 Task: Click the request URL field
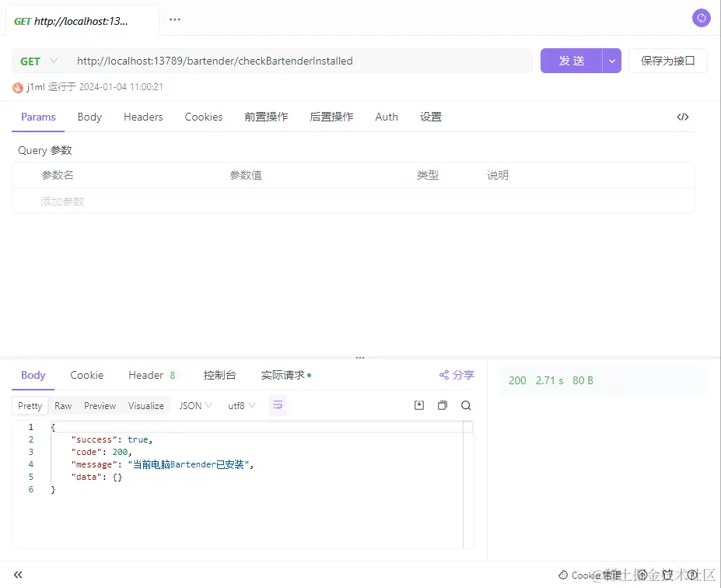[x=299, y=61]
